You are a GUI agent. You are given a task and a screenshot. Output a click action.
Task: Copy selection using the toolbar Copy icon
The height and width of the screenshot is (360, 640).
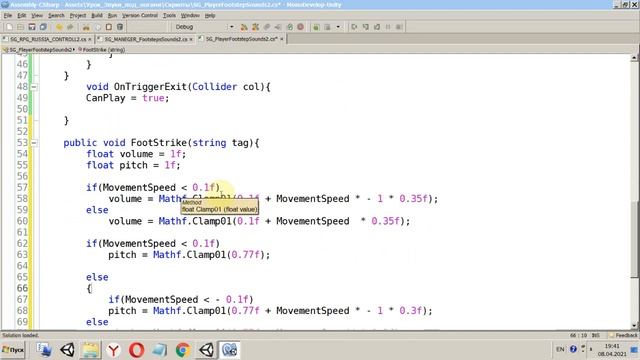click(98, 27)
